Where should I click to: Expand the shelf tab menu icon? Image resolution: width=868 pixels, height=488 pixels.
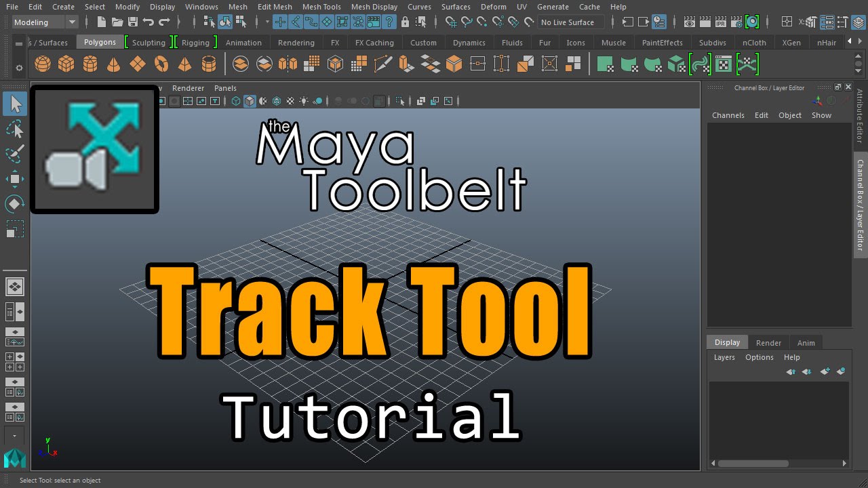coord(19,43)
